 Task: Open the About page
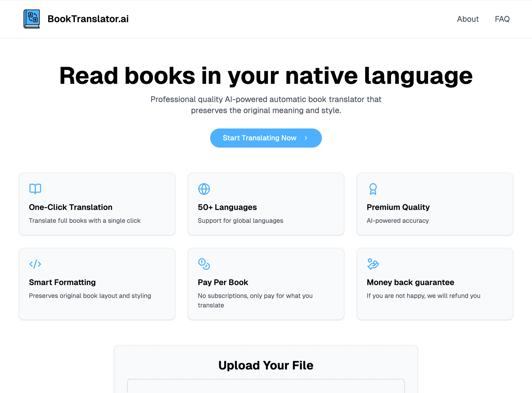468,19
